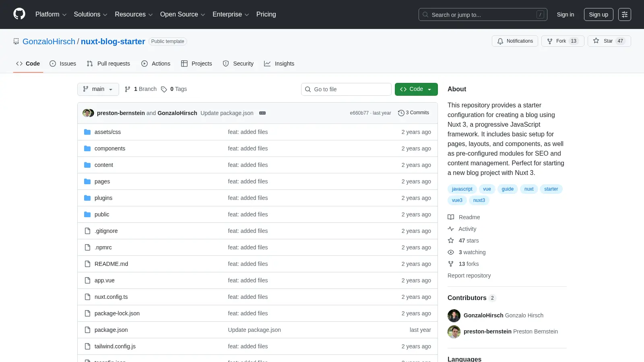The height and width of the screenshot is (362, 644).
Task: Click the .gitignore file icon
Action: (x=87, y=231)
